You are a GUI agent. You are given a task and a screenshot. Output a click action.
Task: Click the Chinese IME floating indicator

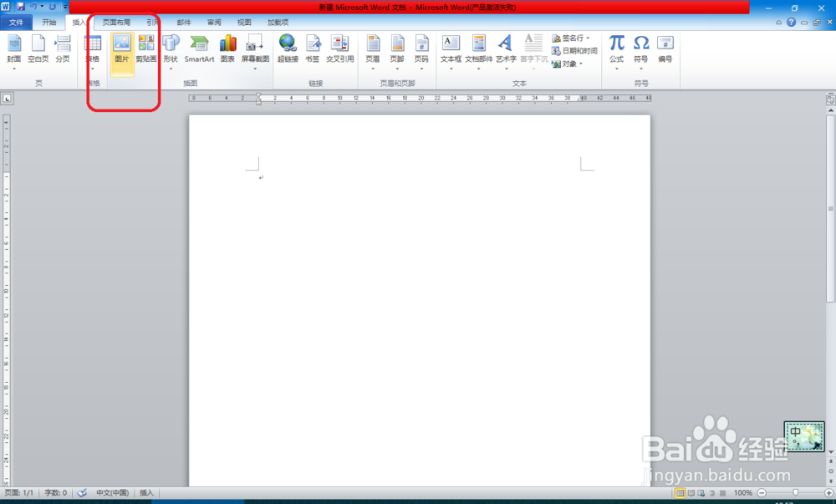pyautogui.click(x=804, y=436)
